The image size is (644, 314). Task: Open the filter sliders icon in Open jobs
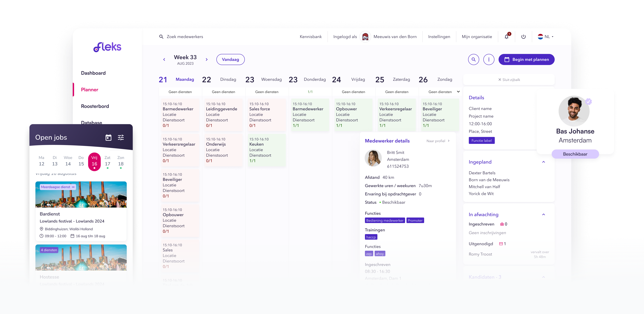pos(121,137)
